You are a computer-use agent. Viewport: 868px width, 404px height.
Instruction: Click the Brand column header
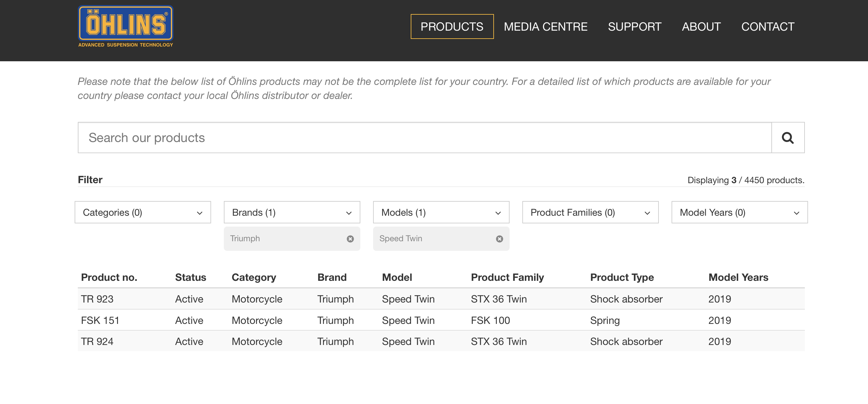[x=332, y=277]
